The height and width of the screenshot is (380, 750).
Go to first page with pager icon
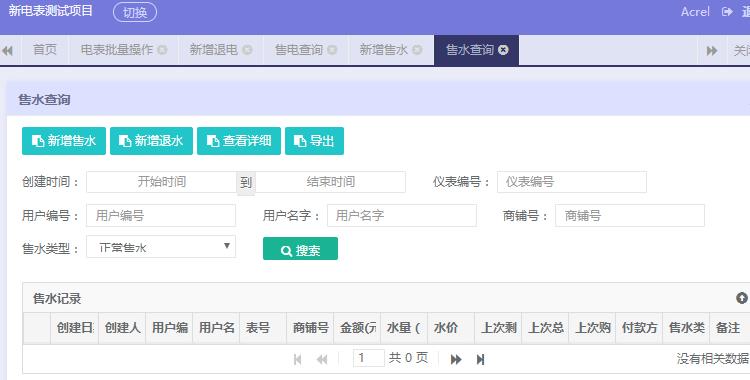point(298,359)
